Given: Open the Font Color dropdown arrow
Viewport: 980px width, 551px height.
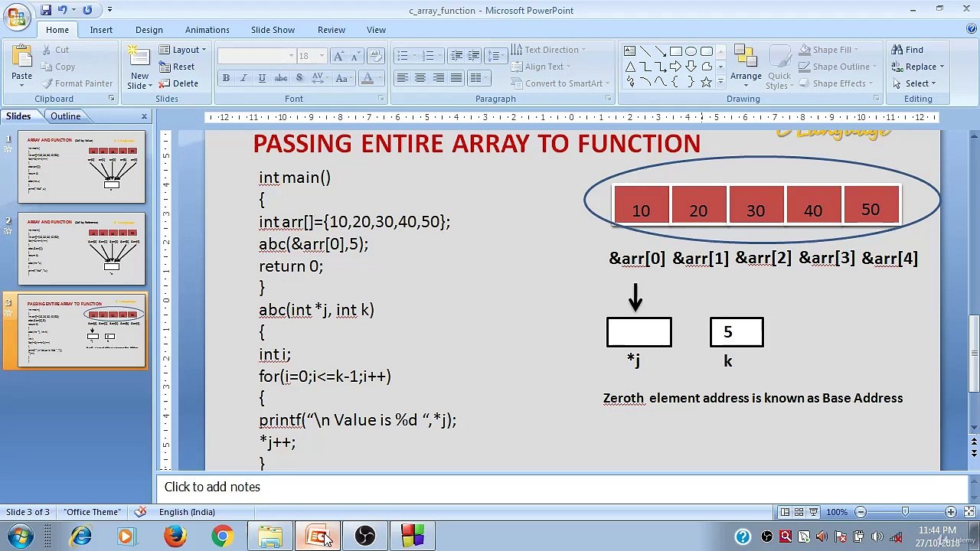Looking at the screenshot, I should (381, 78).
